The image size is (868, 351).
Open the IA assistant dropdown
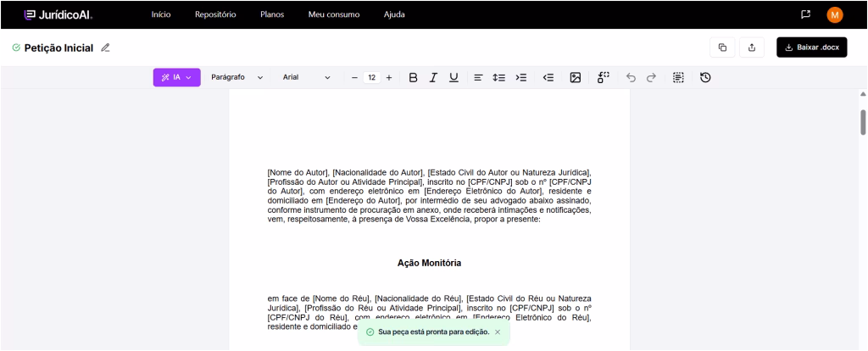(x=176, y=77)
